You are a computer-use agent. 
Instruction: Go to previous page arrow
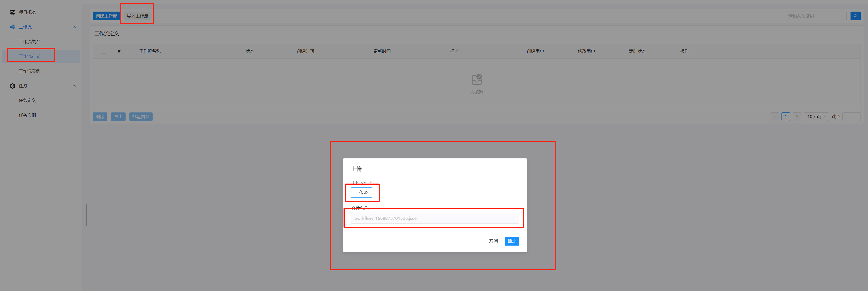(774, 117)
